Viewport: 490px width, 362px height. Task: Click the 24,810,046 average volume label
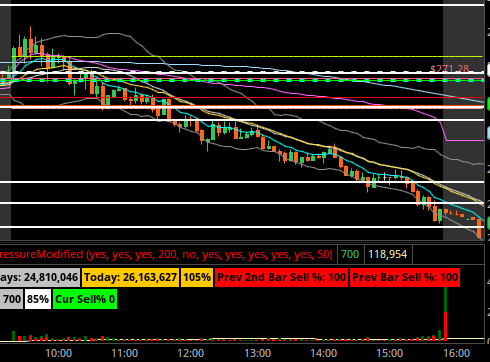coord(40,277)
